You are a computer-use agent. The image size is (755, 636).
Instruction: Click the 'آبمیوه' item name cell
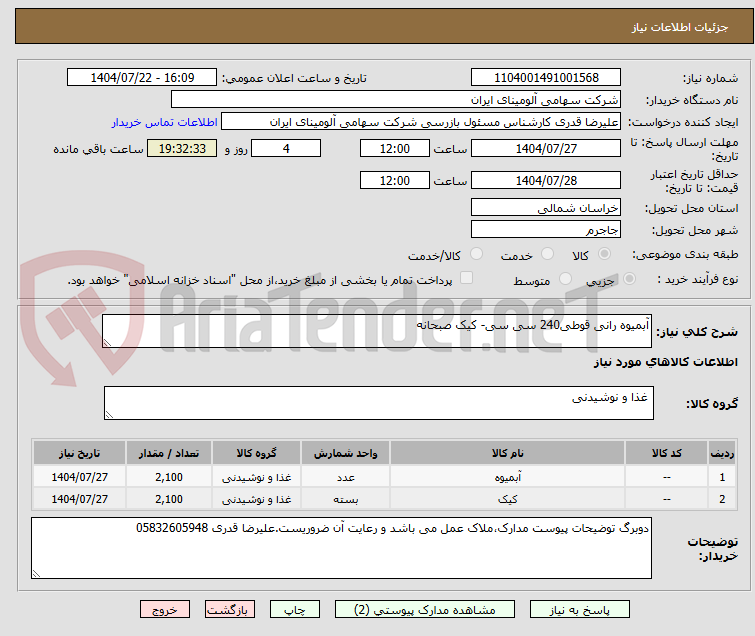[508, 477]
